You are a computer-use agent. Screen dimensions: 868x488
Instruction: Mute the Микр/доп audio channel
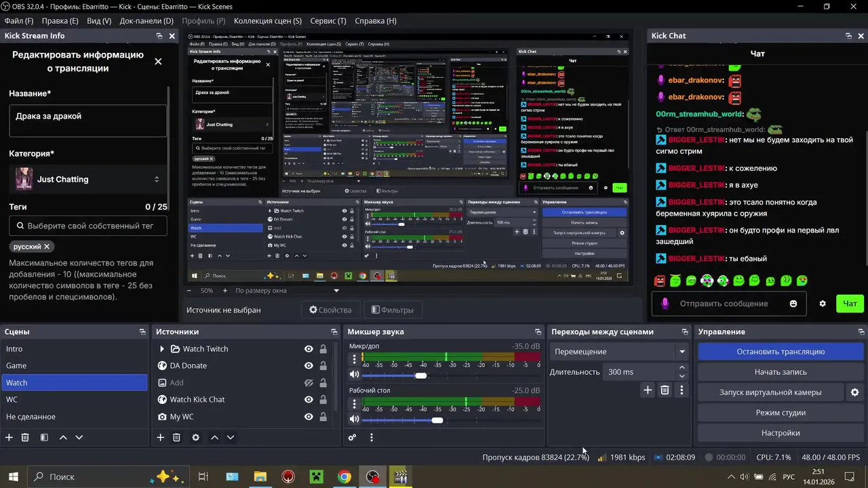[x=354, y=375]
